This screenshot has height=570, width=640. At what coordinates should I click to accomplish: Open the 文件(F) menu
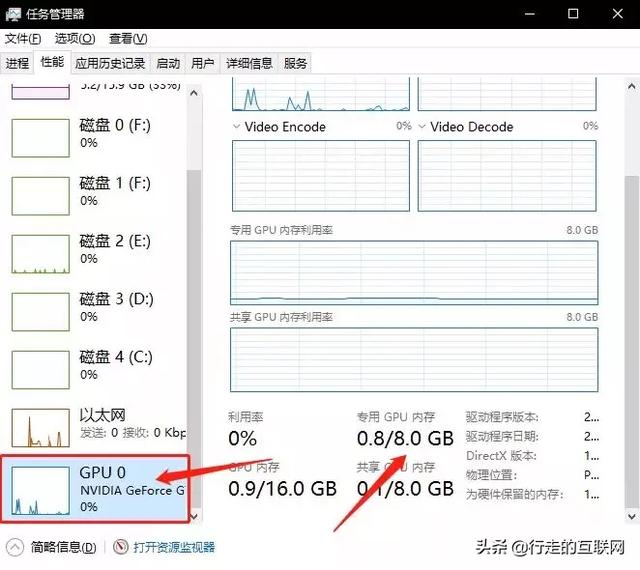pyautogui.click(x=23, y=39)
